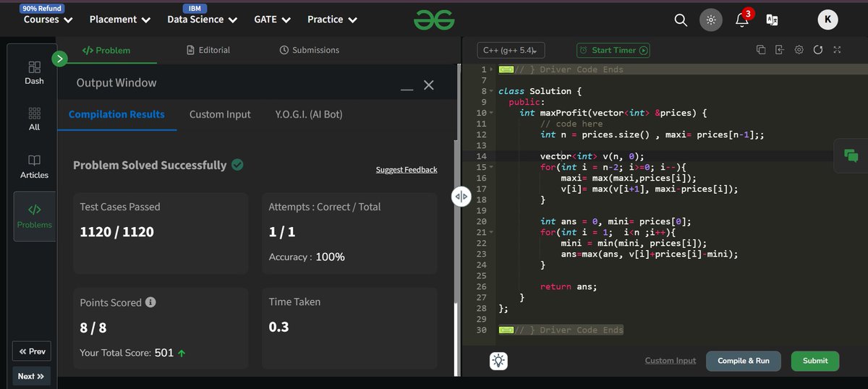Open editor settings gear icon

coord(799,50)
